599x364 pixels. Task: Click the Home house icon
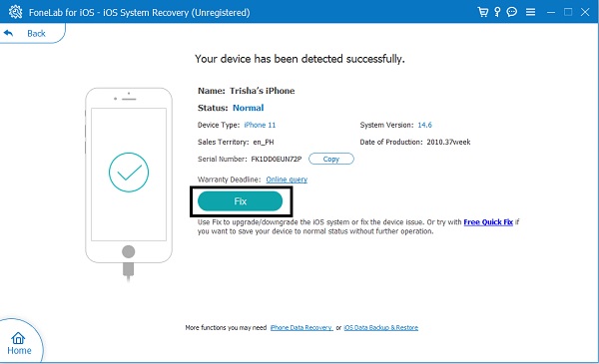(x=18, y=338)
